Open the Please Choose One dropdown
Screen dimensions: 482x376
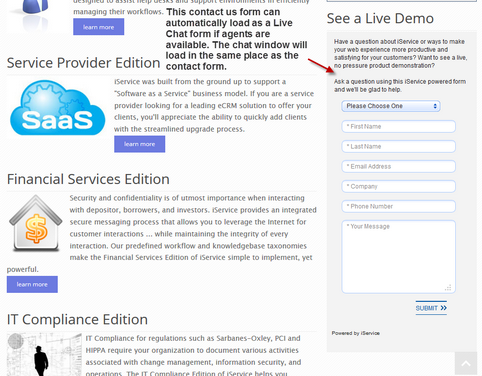(x=391, y=106)
